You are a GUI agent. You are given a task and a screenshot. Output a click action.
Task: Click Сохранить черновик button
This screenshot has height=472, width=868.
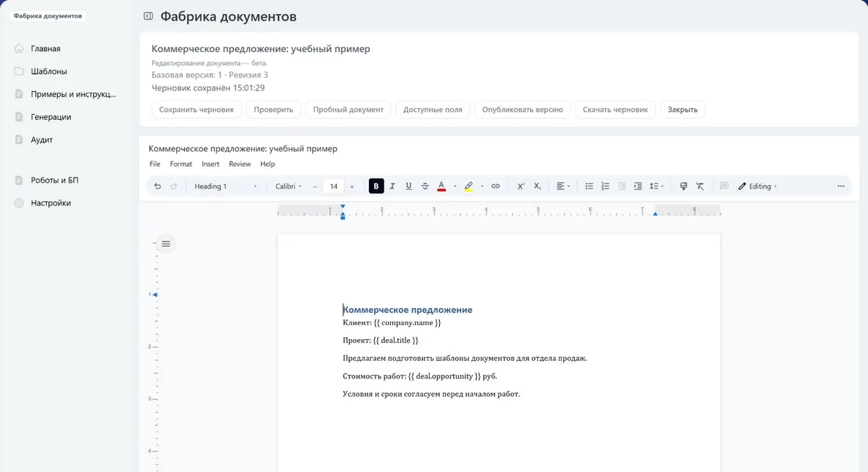click(x=197, y=110)
